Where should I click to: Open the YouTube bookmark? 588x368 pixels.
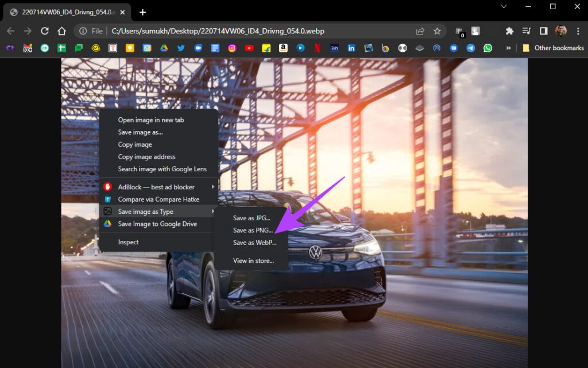249,48
